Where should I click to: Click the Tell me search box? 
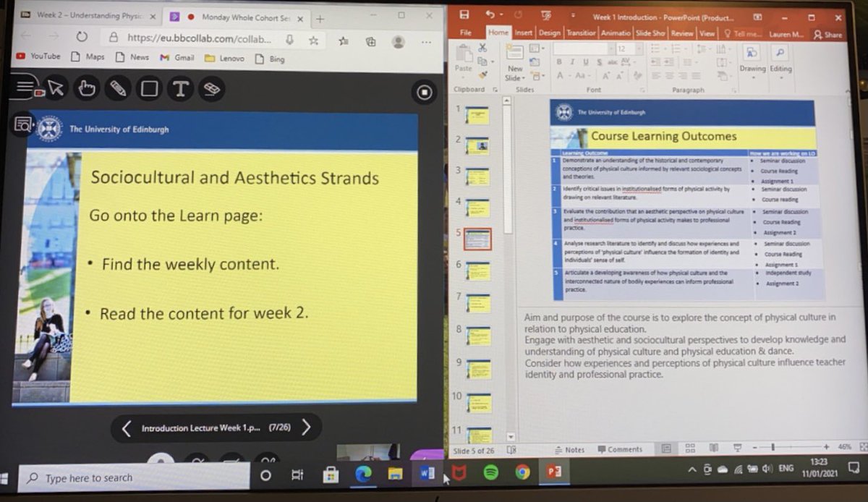(743, 34)
